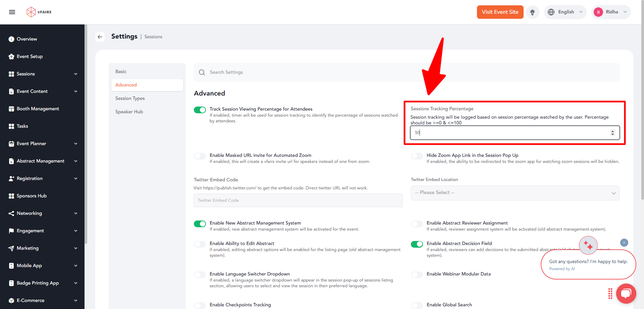This screenshot has width=644, height=309.
Task: Click the Visit Event Site button
Action: (x=500, y=12)
